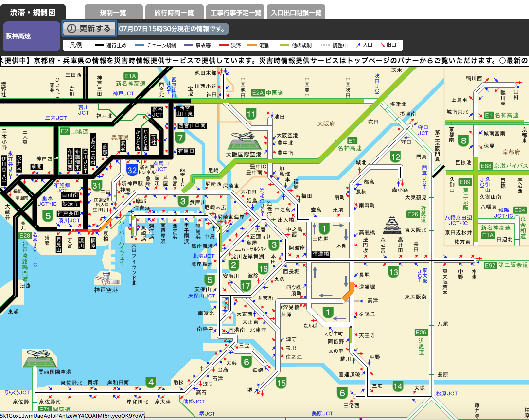
Task: Click the route 12 Moriguchi line shield
Action: pyautogui.click(x=395, y=157)
